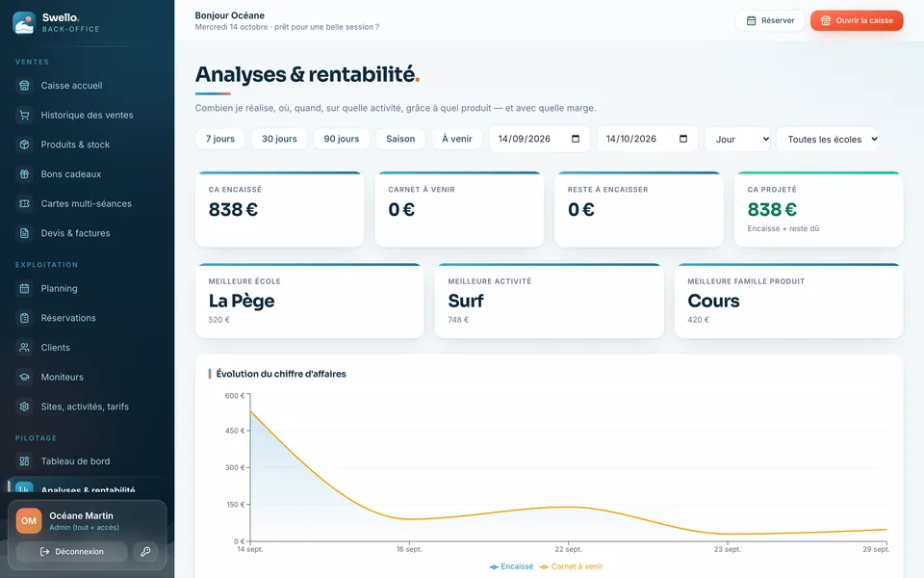924x578 pixels.
Task: Go to Cartes multi-séances
Action: pyautogui.click(x=88, y=203)
